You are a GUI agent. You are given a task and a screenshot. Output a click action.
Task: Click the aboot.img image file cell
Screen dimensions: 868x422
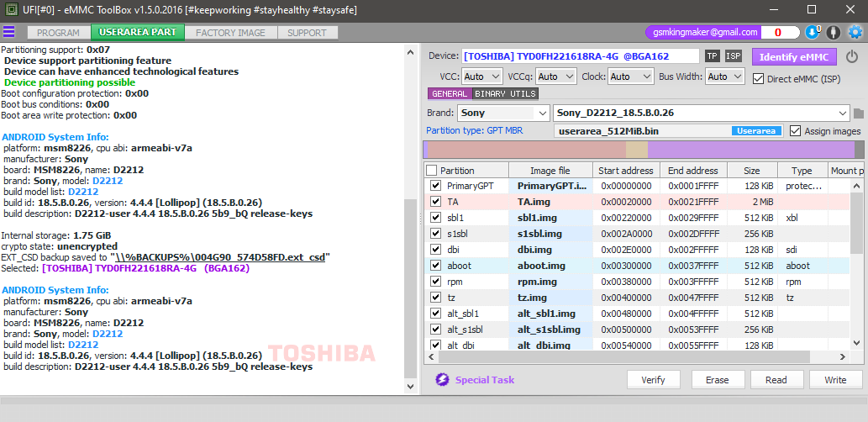pyautogui.click(x=551, y=266)
